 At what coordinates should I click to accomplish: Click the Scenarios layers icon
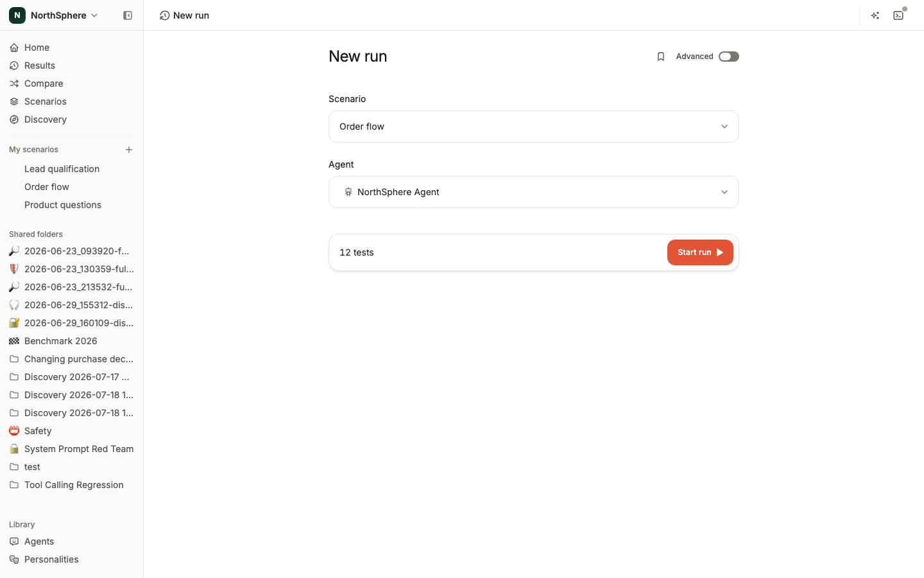[x=14, y=101]
